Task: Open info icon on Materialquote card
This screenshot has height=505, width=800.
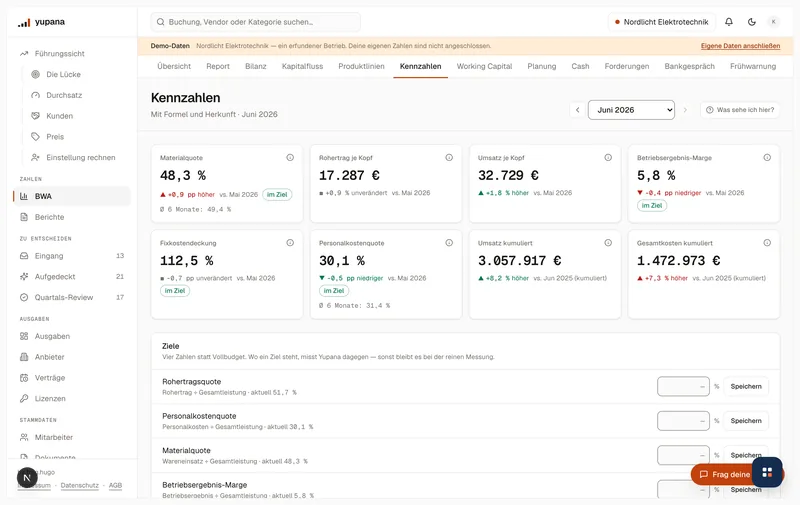Action: point(290,158)
